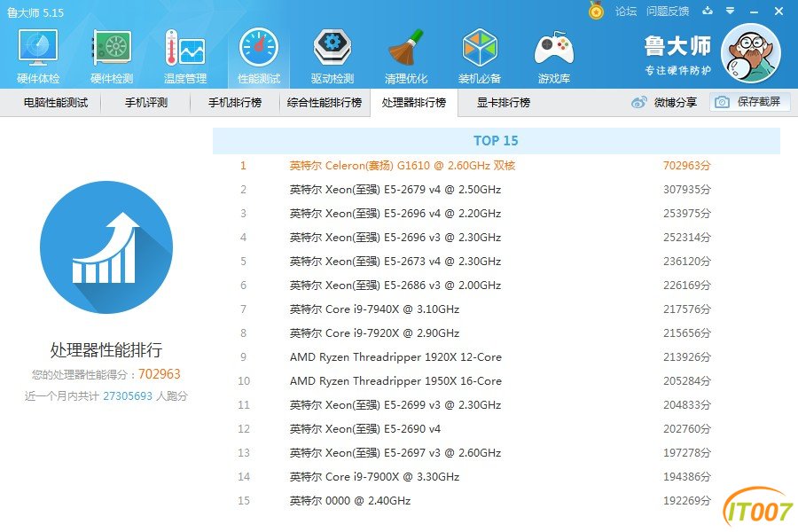This screenshot has height=532, width=798.
Task: Switch to the 显卡排行榜 tab
Action: click(x=504, y=102)
